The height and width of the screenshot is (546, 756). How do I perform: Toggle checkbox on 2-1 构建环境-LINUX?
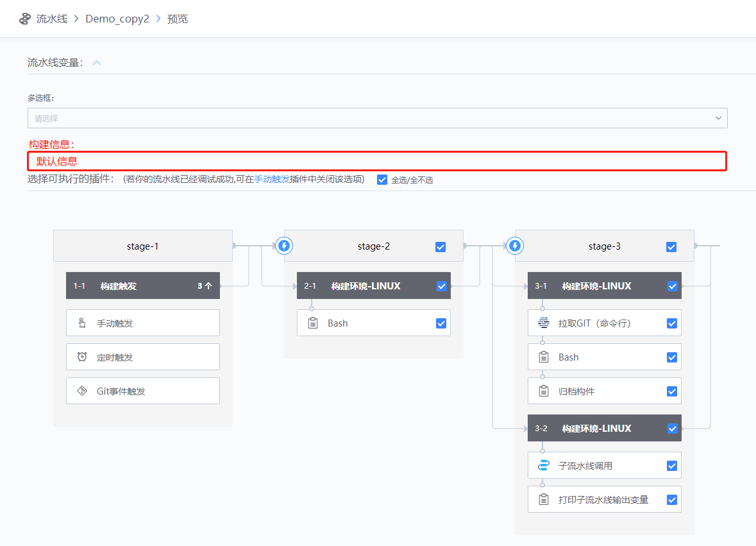(x=441, y=286)
